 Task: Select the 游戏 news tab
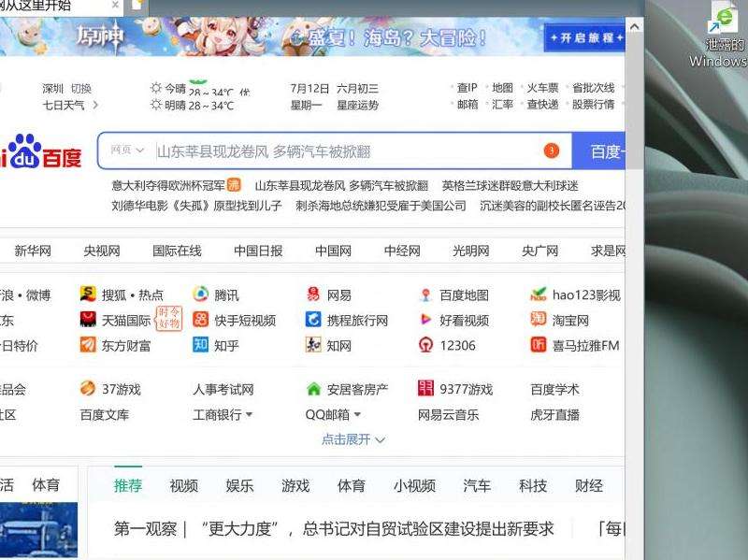pyautogui.click(x=295, y=486)
